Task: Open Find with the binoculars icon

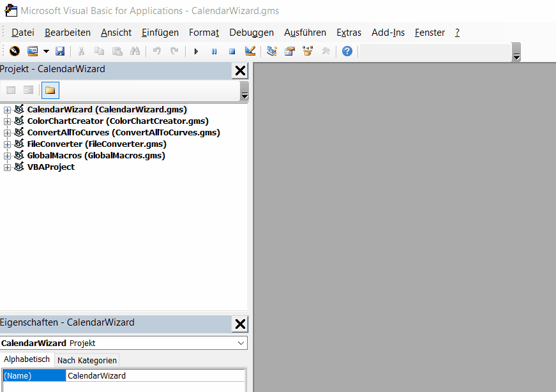Action: click(x=135, y=51)
